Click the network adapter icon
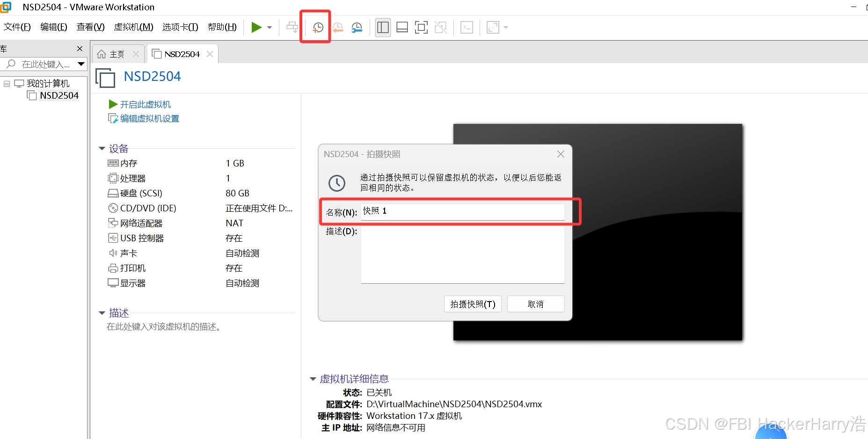Image resolution: width=868 pixels, height=439 pixels. (113, 223)
